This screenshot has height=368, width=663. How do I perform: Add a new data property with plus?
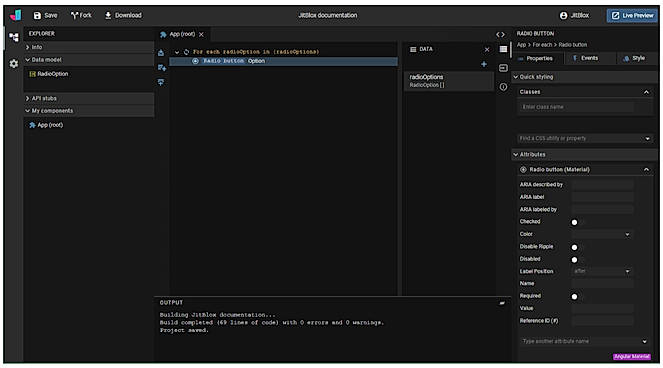click(x=484, y=64)
